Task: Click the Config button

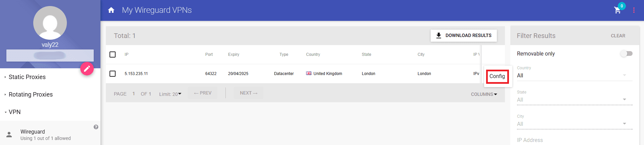Action: click(x=497, y=76)
